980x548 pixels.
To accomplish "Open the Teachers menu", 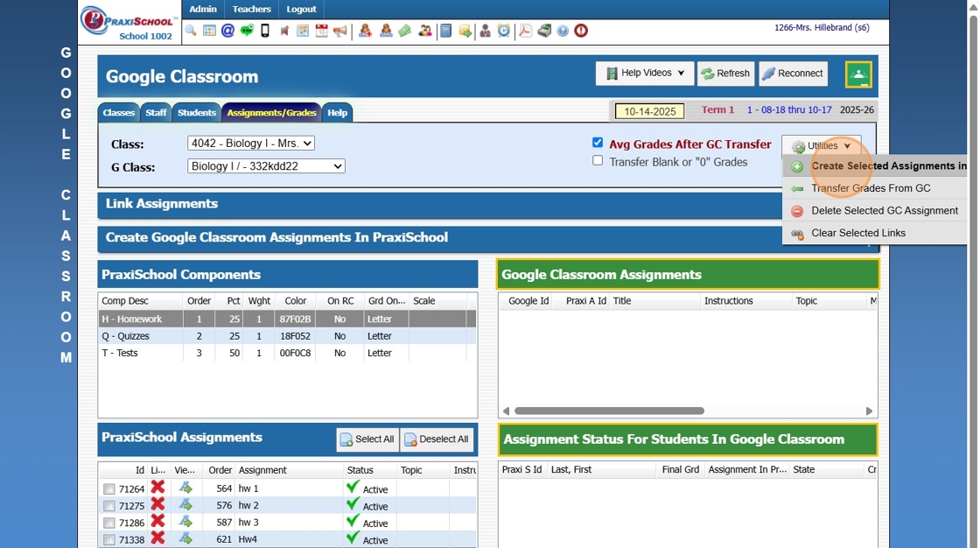I will (x=251, y=10).
